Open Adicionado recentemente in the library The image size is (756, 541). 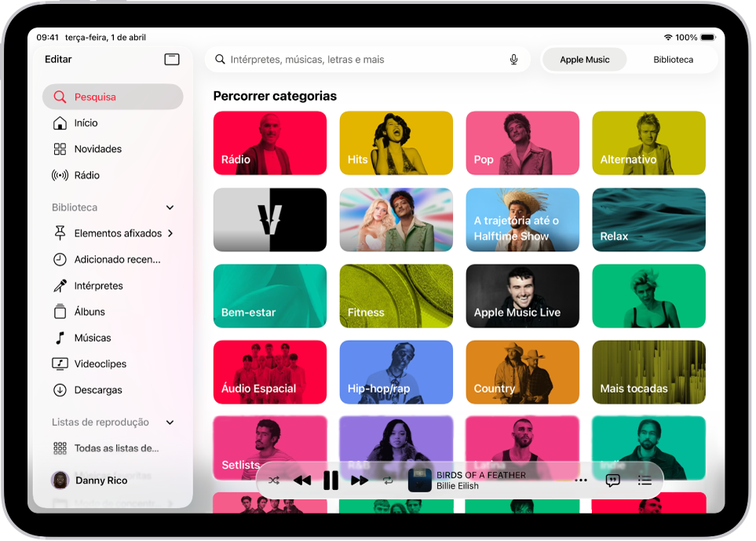[113, 259]
